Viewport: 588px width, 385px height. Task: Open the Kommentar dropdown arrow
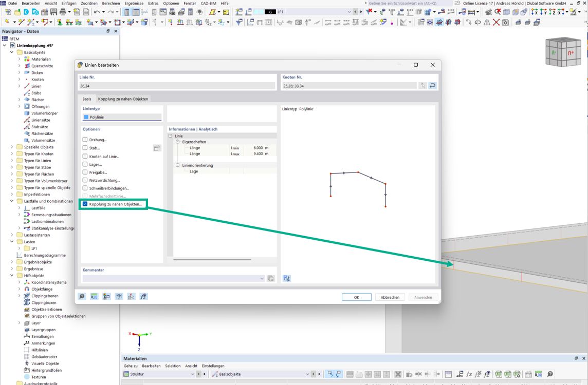(262, 278)
